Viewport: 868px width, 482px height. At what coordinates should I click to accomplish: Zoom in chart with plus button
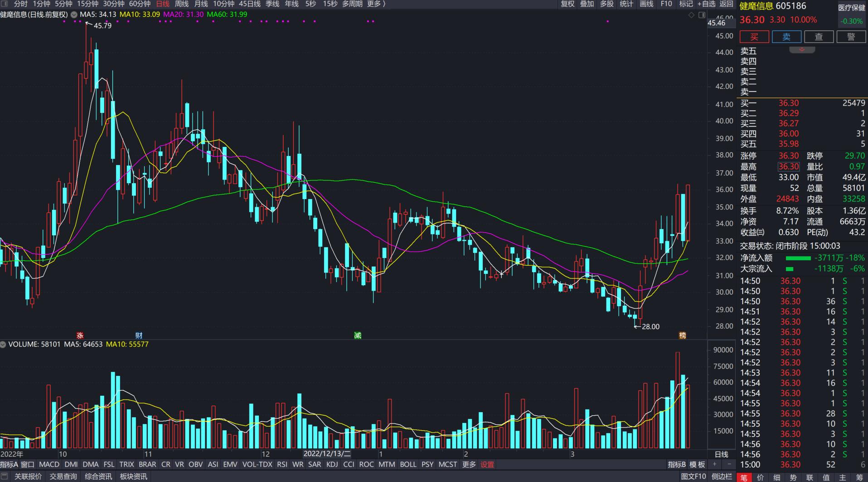pos(715,464)
